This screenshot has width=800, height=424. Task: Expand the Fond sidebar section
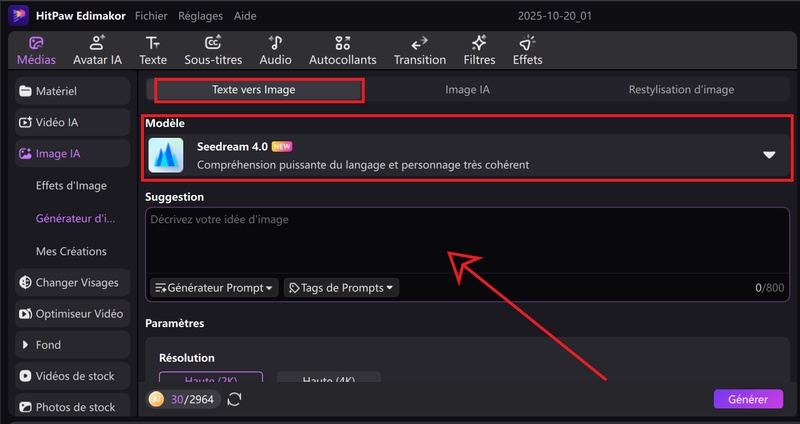pyautogui.click(x=72, y=345)
